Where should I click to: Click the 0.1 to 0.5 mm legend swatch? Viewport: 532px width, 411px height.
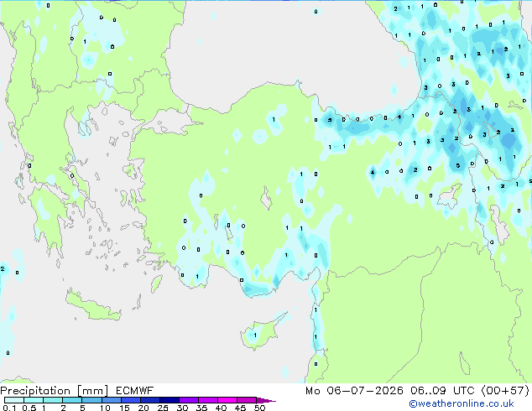click(x=14, y=400)
